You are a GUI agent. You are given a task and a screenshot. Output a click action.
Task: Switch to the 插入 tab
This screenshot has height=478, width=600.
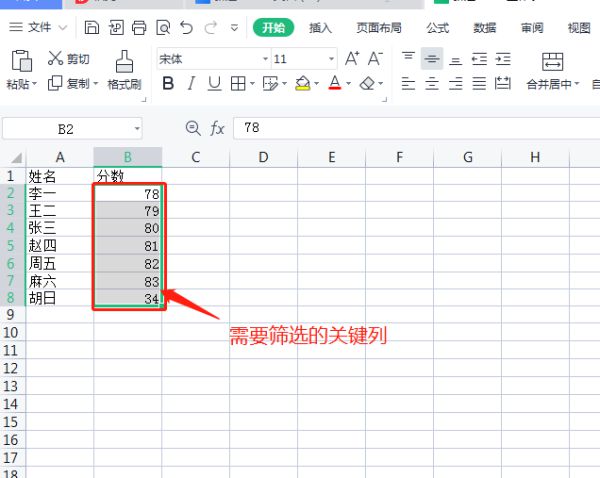click(x=320, y=28)
